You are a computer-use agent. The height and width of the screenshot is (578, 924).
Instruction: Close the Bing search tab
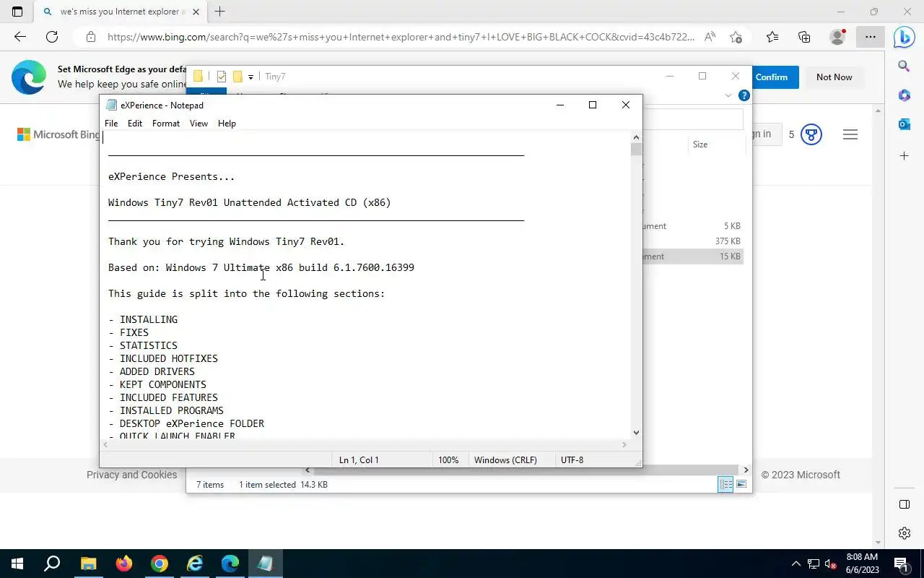click(196, 12)
